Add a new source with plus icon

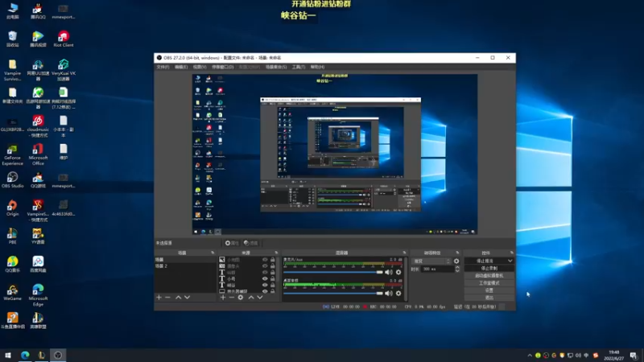pyautogui.click(x=223, y=297)
